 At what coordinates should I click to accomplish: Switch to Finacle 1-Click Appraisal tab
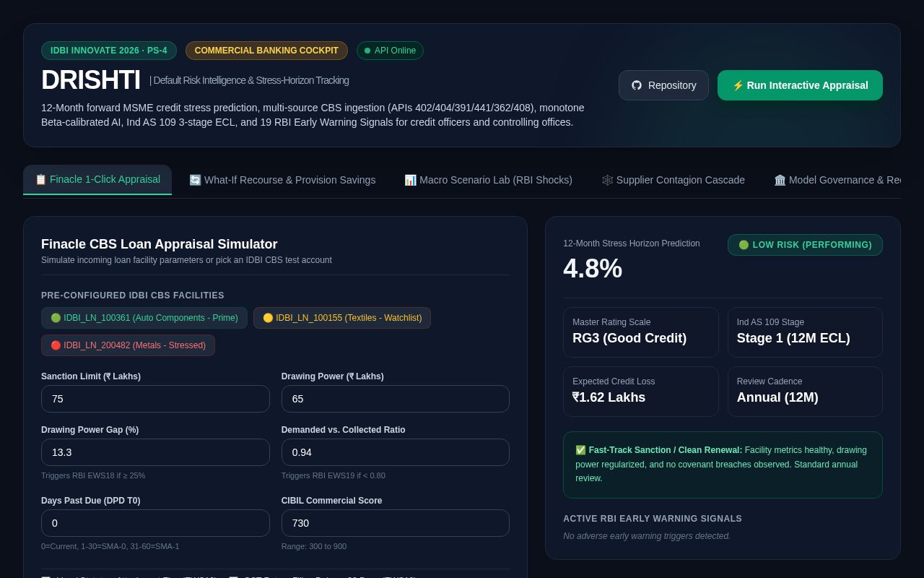tap(97, 180)
